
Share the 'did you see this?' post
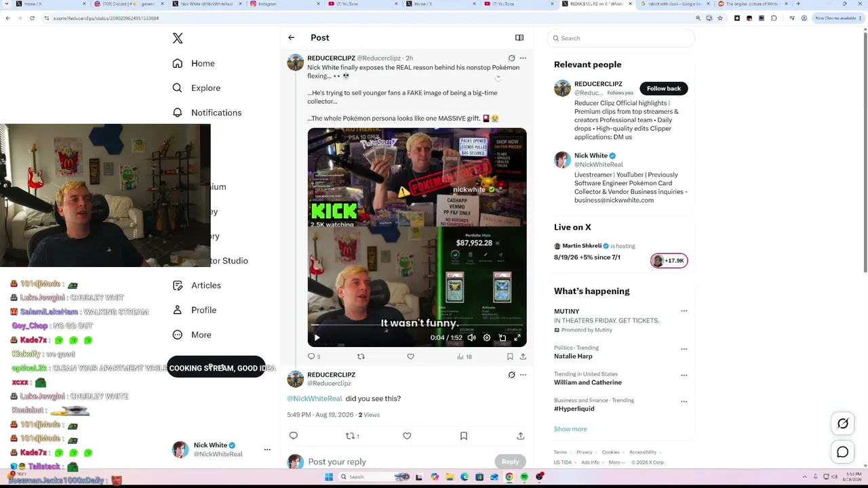(x=521, y=436)
